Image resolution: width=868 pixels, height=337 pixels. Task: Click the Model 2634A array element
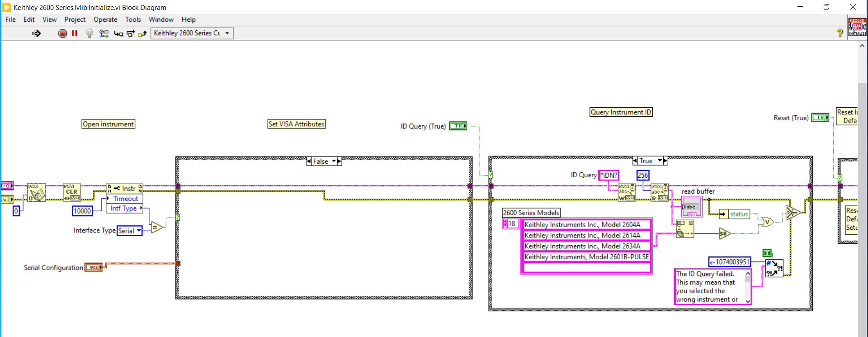[587, 246]
